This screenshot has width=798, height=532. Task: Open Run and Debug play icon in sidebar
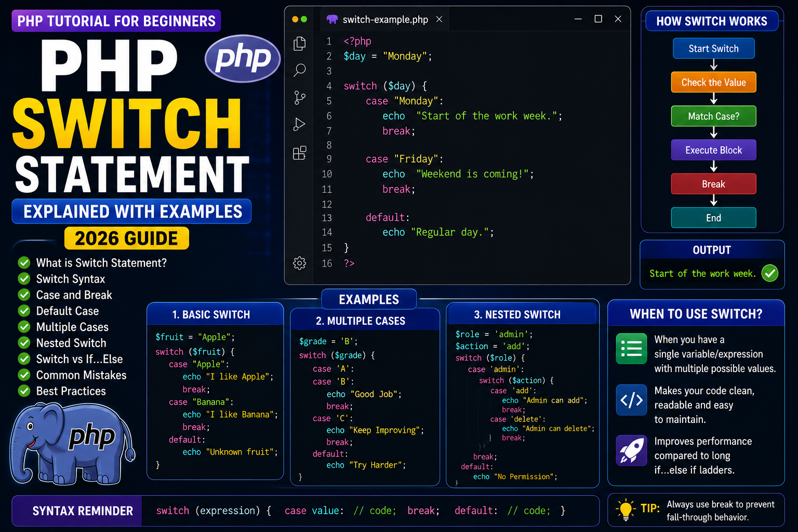pyautogui.click(x=299, y=124)
